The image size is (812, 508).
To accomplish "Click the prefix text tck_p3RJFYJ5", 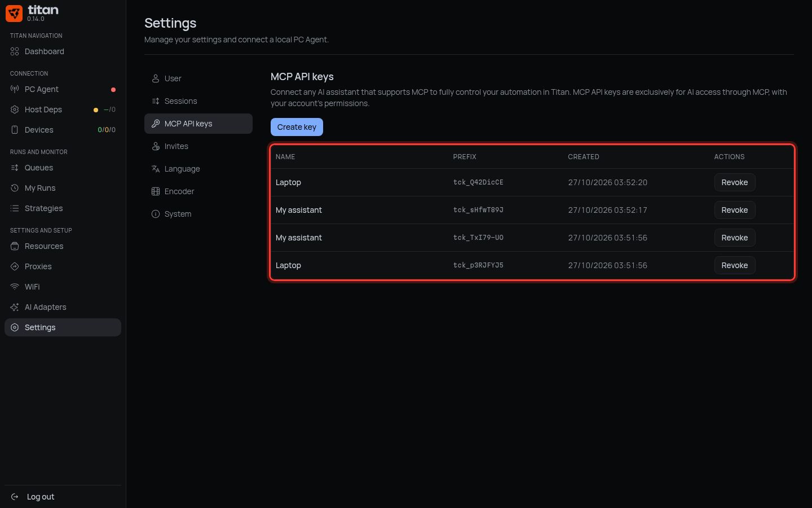I will pos(478,265).
